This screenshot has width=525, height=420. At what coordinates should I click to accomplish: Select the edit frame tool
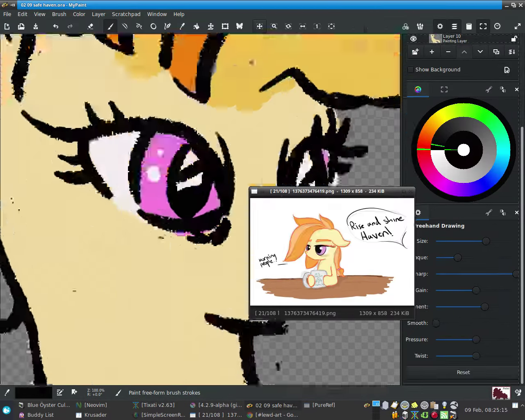point(225,26)
